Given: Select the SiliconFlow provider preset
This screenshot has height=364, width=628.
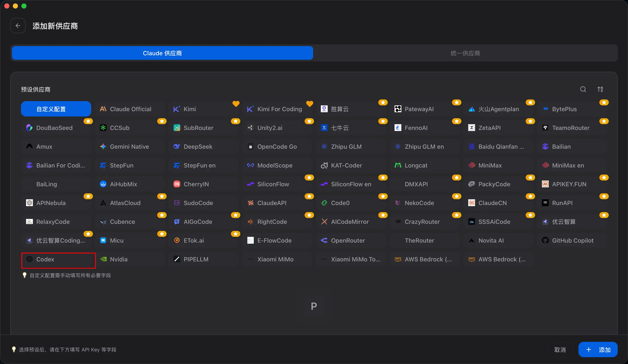Looking at the screenshot, I should click(277, 184).
